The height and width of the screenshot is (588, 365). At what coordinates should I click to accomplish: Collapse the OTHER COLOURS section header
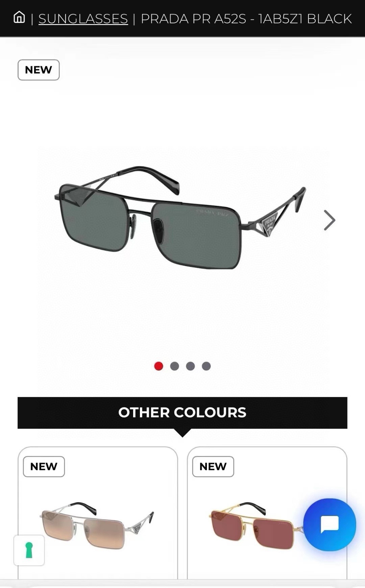182,413
